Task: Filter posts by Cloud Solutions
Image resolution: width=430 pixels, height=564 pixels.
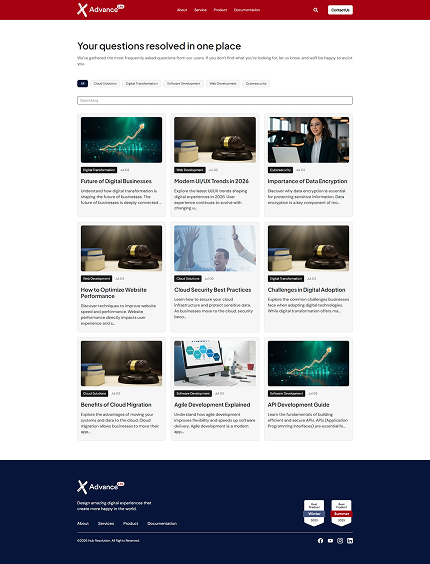Action: coord(105,83)
